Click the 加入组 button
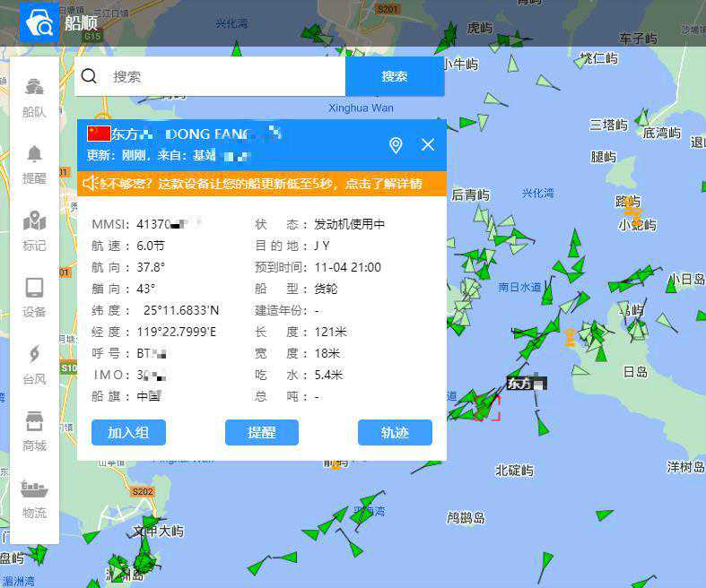 128,432
